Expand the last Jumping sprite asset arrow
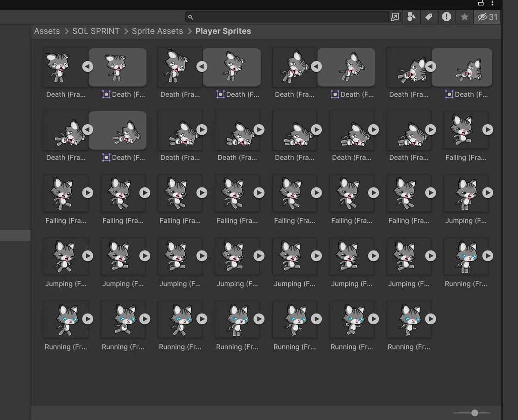 430,256
